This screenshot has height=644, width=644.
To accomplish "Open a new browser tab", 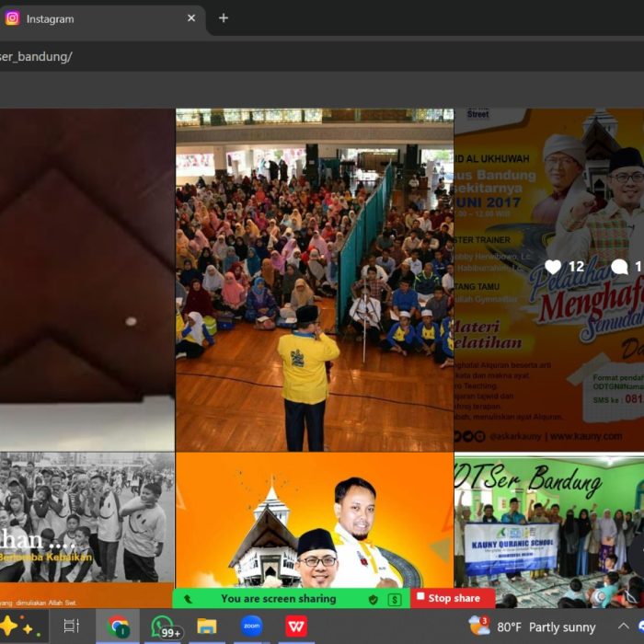I will [x=224, y=18].
